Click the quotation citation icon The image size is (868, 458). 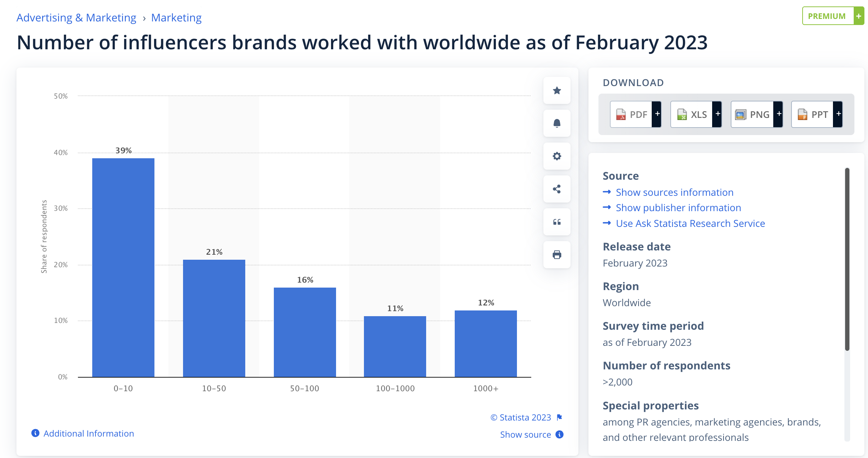click(x=557, y=222)
